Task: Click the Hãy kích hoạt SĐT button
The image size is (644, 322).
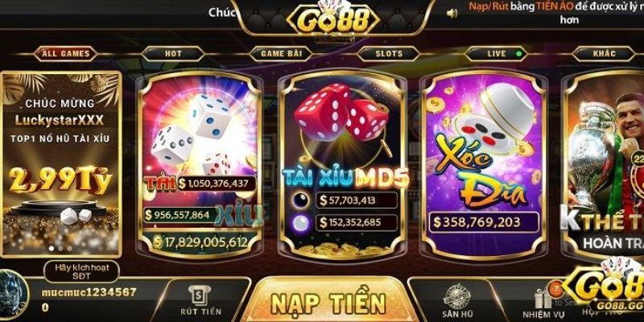Action: [82, 271]
